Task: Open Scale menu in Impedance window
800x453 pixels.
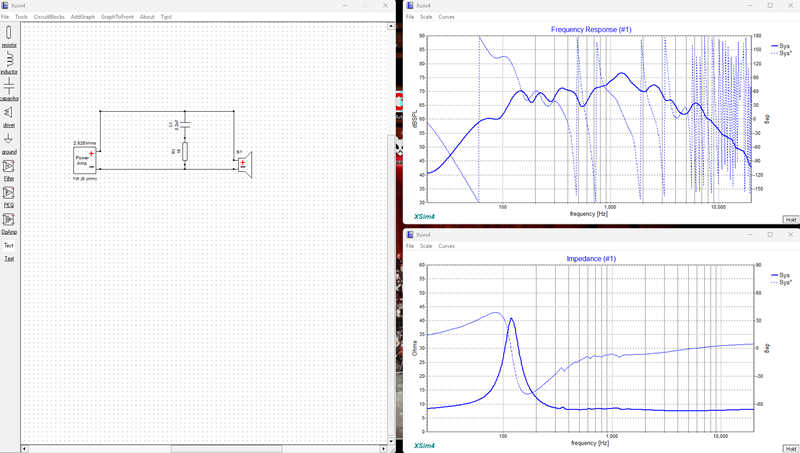Action: 426,246
